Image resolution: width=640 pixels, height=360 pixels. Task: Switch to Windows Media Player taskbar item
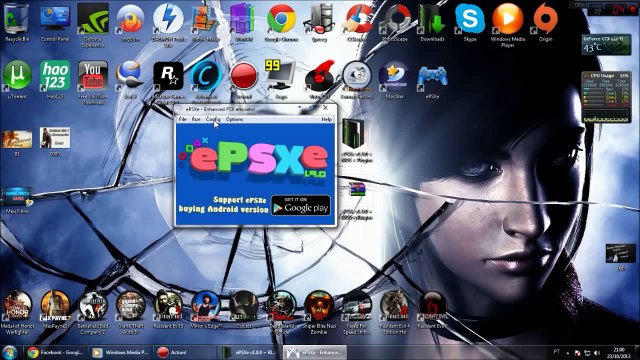(120, 352)
